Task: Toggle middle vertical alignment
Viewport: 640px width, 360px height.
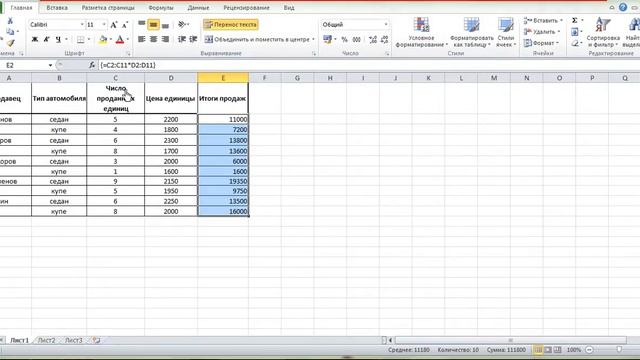Action: pos(153,24)
